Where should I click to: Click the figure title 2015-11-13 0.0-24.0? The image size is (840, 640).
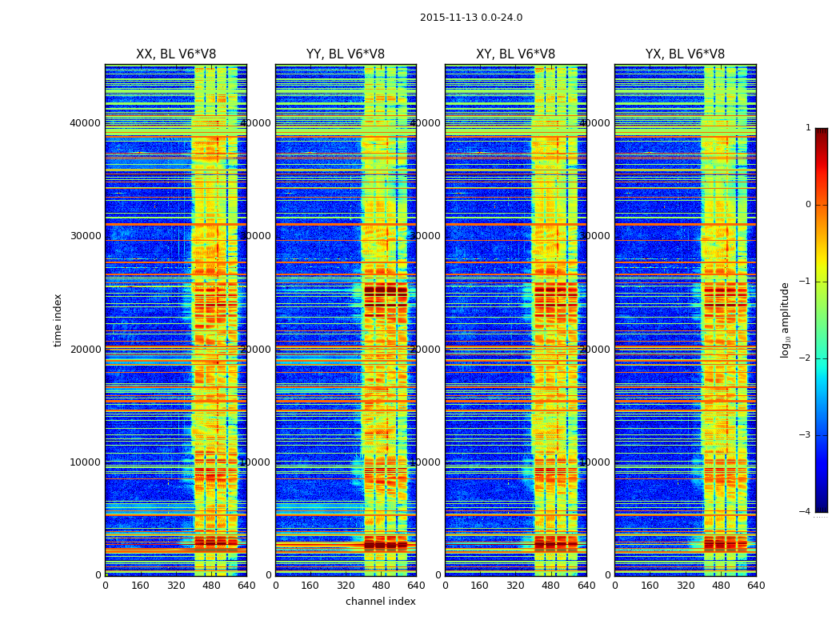(x=471, y=18)
